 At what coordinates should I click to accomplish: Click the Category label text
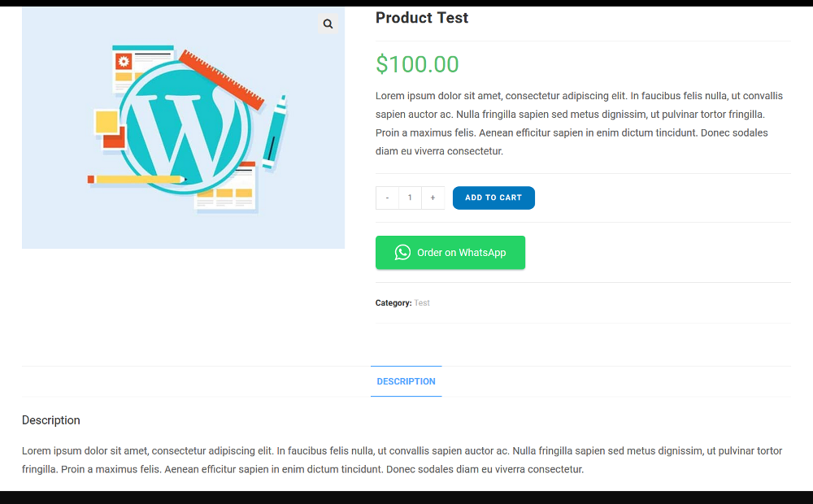(393, 303)
